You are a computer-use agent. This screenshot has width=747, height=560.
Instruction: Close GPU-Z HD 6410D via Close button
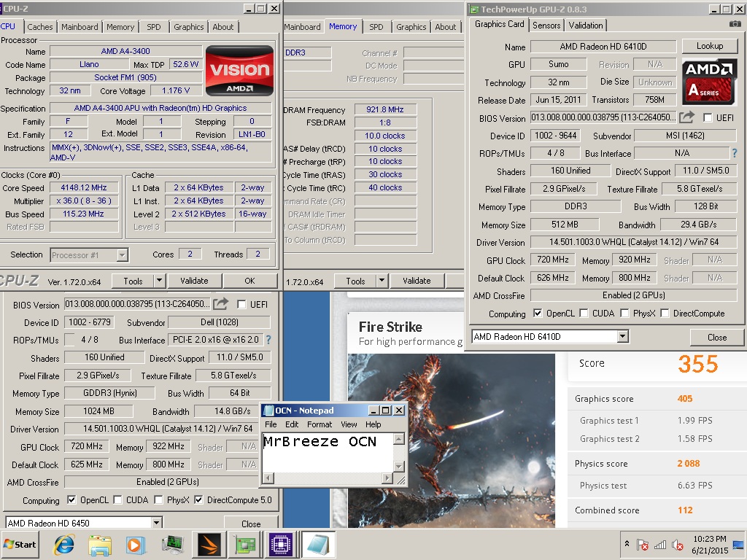tap(717, 337)
